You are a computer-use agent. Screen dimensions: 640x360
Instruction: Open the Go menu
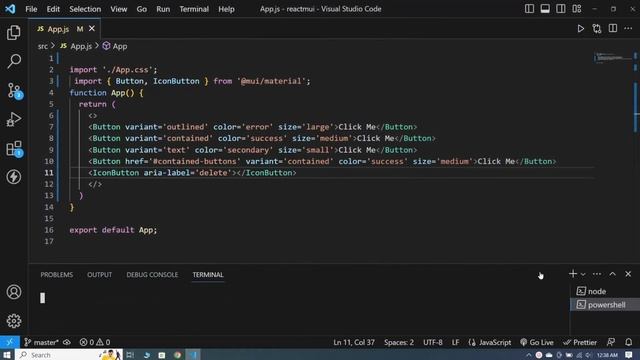[142, 9]
